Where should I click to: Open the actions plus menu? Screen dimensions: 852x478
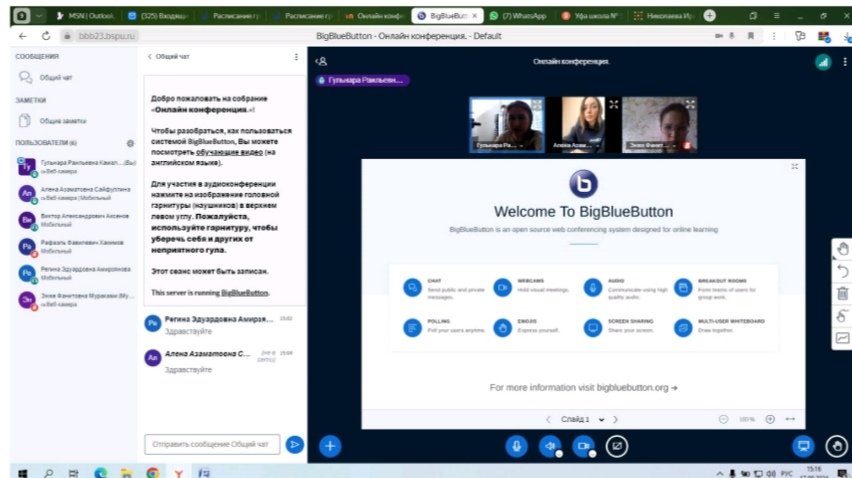point(330,446)
